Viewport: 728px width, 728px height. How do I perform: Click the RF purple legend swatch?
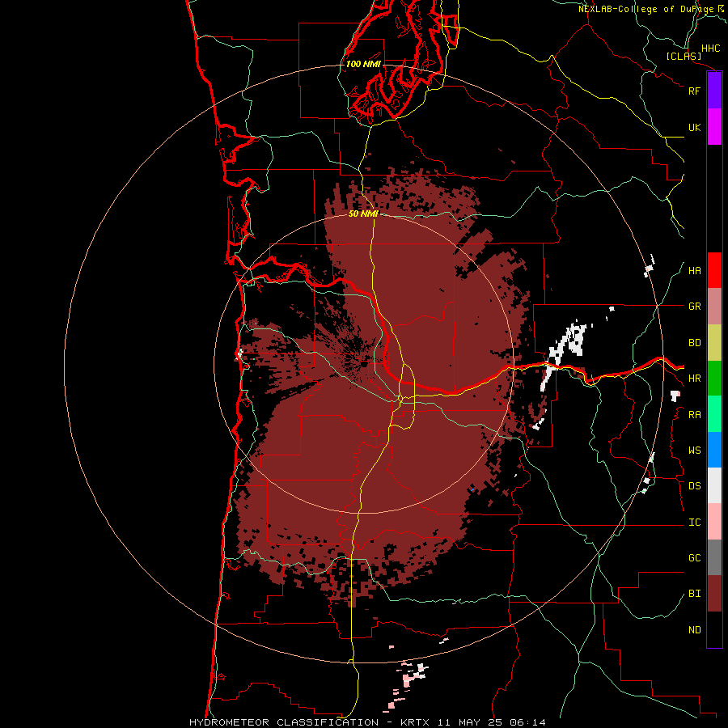714,91
